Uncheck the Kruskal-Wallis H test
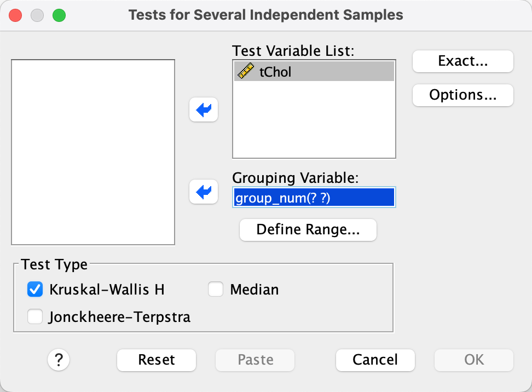 (x=35, y=290)
